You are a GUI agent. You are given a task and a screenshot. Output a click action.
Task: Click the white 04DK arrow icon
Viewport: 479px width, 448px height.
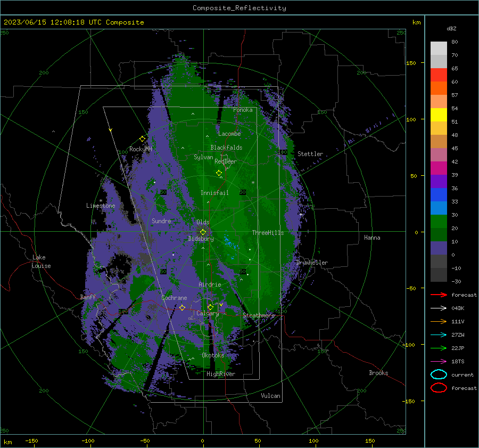(439, 308)
